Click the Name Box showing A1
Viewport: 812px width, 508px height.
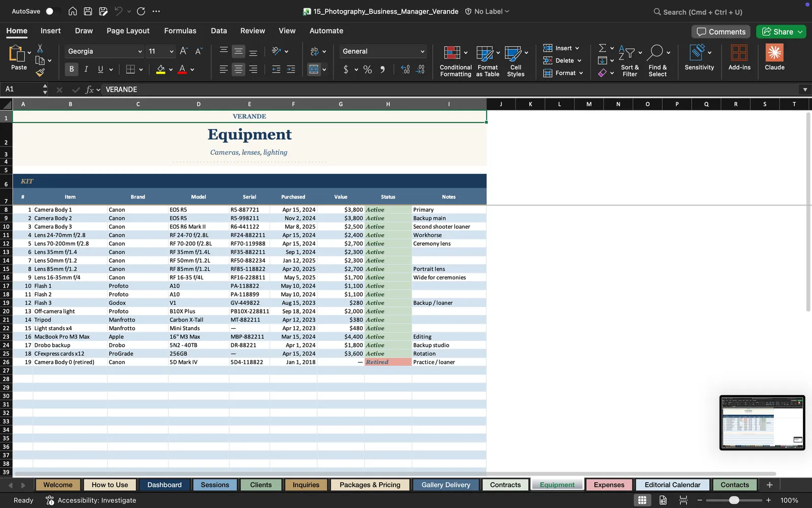(23, 89)
